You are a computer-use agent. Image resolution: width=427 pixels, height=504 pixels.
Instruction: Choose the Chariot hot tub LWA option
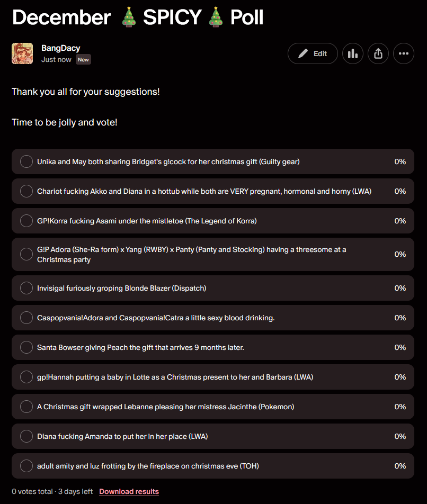(x=26, y=191)
